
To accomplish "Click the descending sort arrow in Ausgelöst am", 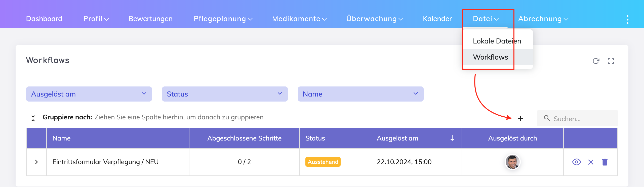I will point(452,138).
